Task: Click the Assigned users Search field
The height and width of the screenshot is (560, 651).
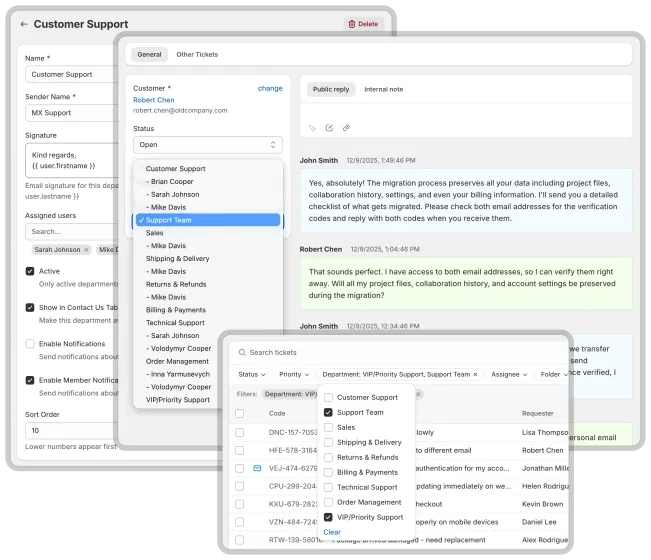Action: click(x=72, y=232)
